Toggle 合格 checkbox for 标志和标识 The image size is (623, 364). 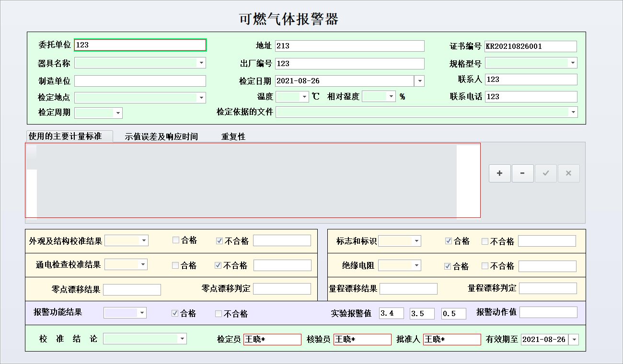449,241
